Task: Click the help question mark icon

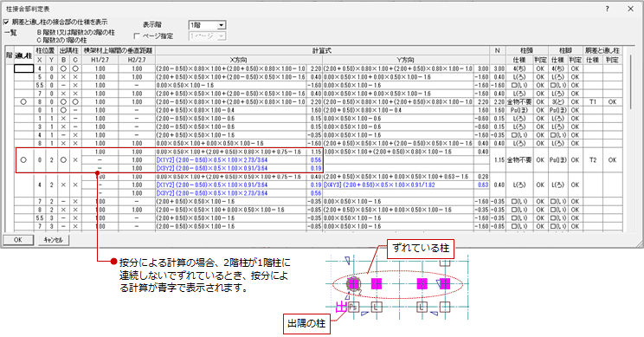Action: pos(607,9)
